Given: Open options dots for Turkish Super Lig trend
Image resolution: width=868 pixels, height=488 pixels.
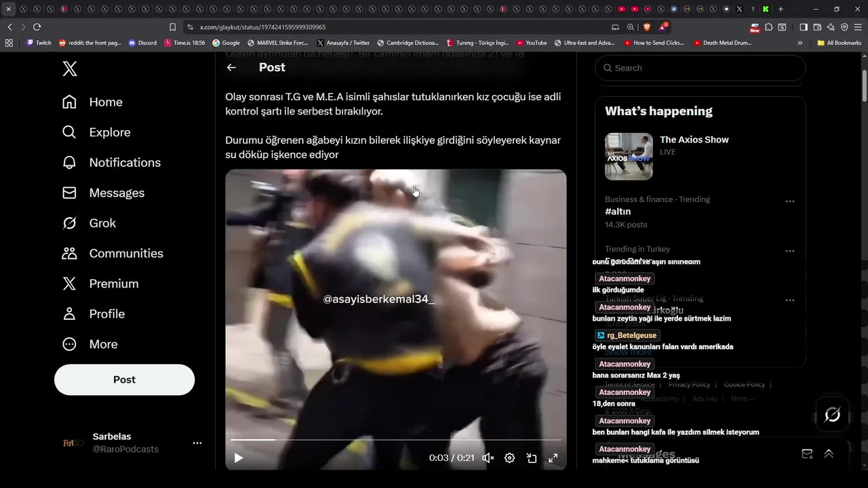Looking at the screenshot, I should click(789, 300).
